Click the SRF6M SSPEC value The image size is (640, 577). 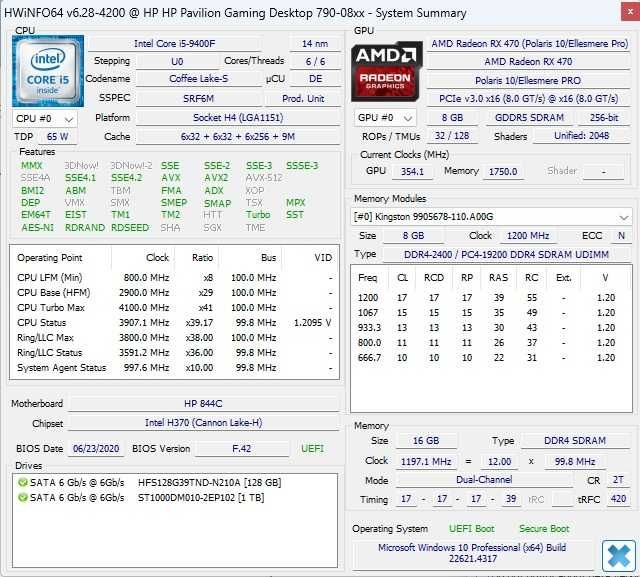(198, 98)
